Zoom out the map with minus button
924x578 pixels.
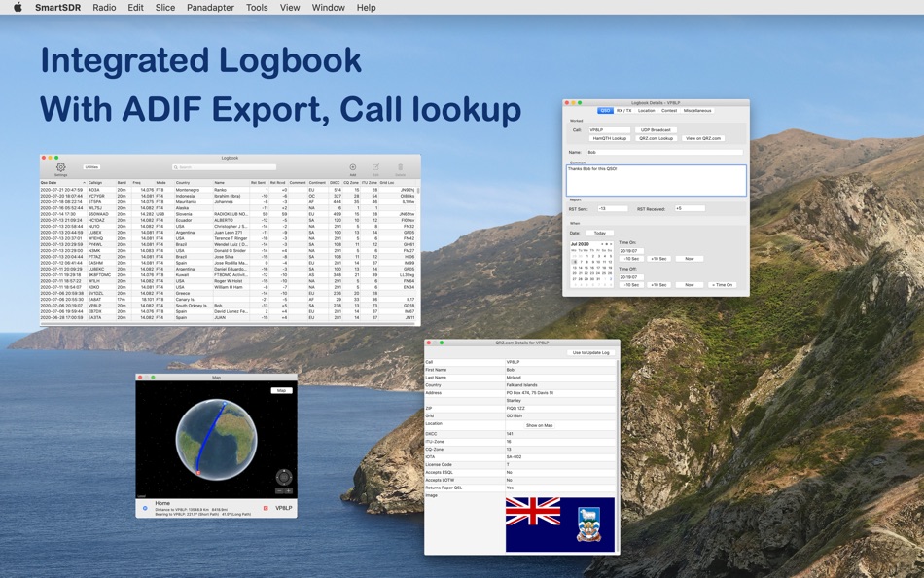(x=280, y=490)
